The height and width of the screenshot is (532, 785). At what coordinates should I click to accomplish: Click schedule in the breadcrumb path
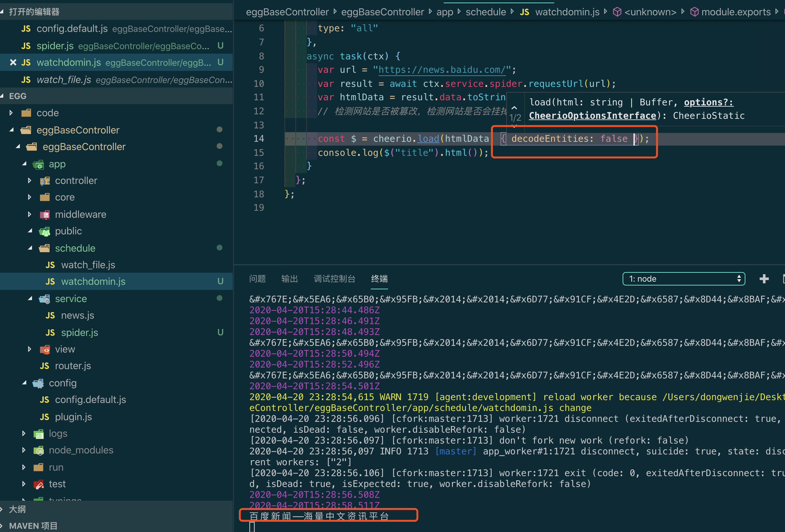point(486,12)
